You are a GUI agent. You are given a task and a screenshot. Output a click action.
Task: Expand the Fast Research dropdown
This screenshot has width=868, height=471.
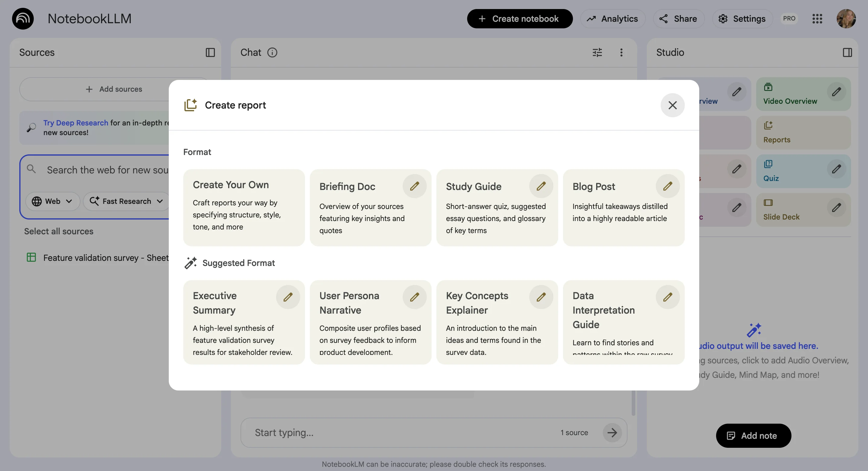126,201
